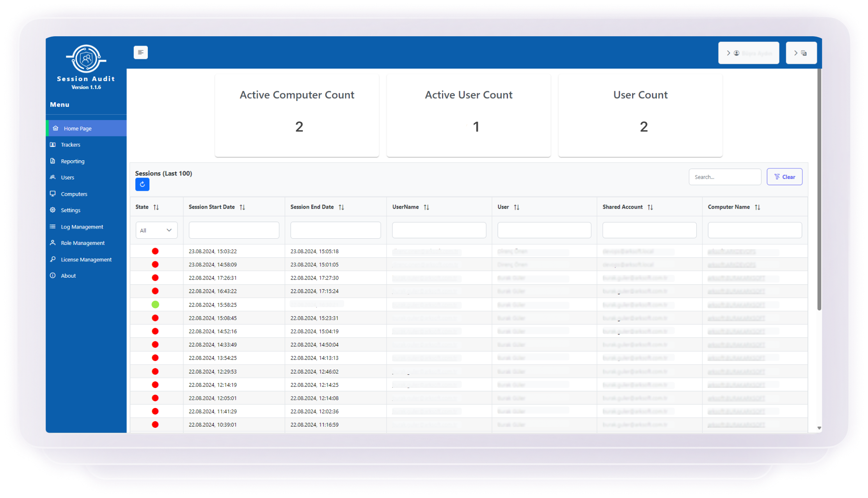The height and width of the screenshot is (498, 868).
Task: Click the Role Management person icon
Action: tap(53, 243)
